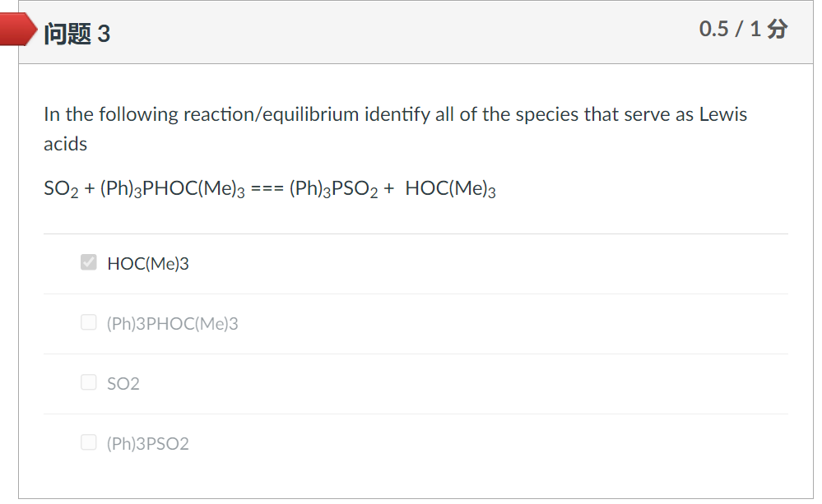Click the === equilibrium sign in the equation
This screenshot has width=822, height=504.
coord(267,189)
